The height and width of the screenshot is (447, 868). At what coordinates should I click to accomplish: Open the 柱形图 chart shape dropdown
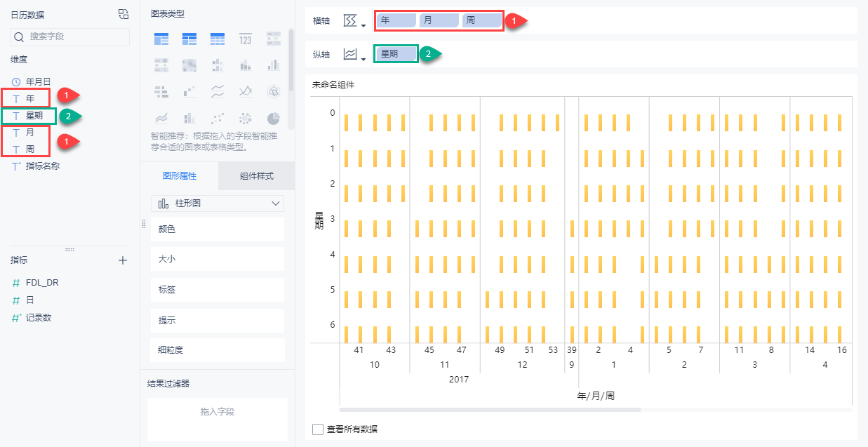218,204
